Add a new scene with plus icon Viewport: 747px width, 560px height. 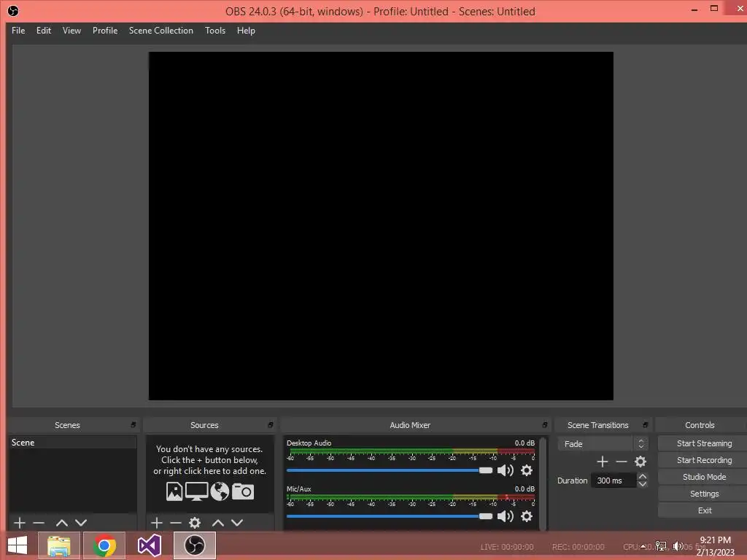tap(20, 522)
